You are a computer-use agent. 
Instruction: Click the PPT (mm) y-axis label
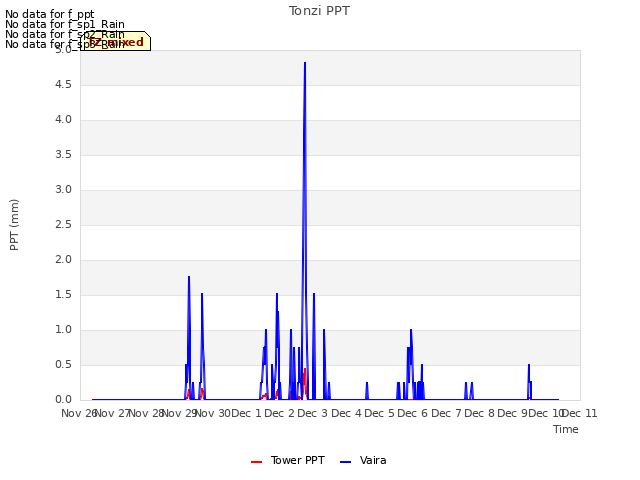(x=14, y=224)
